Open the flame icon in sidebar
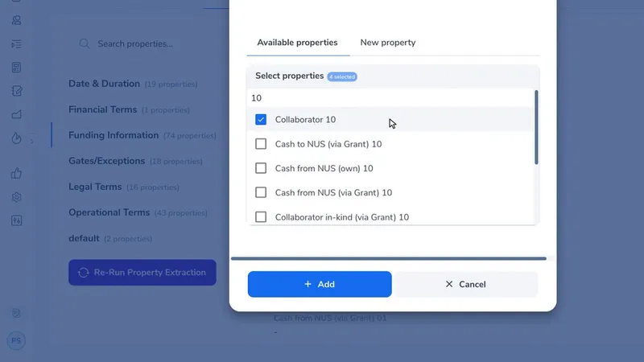 16,138
